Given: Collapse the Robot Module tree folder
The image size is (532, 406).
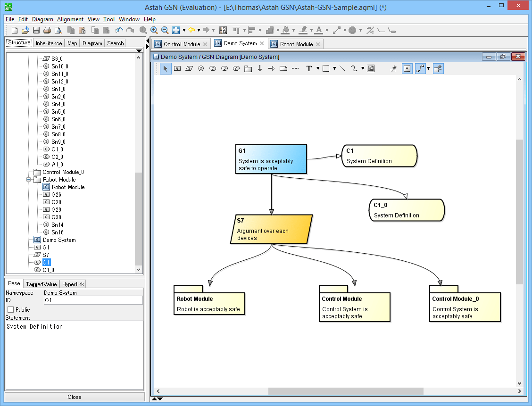Looking at the screenshot, I should pyautogui.click(x=28, y=180).
